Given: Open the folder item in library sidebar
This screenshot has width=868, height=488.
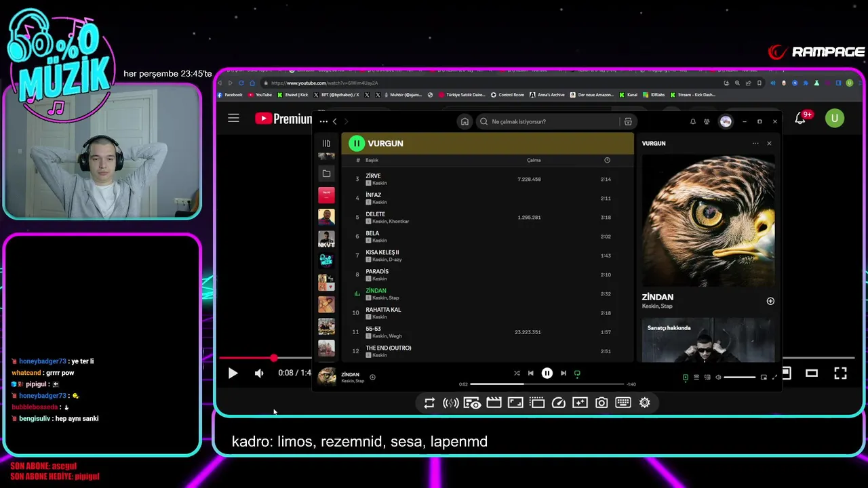Looking at the screenshot, I should click(326, 174).
